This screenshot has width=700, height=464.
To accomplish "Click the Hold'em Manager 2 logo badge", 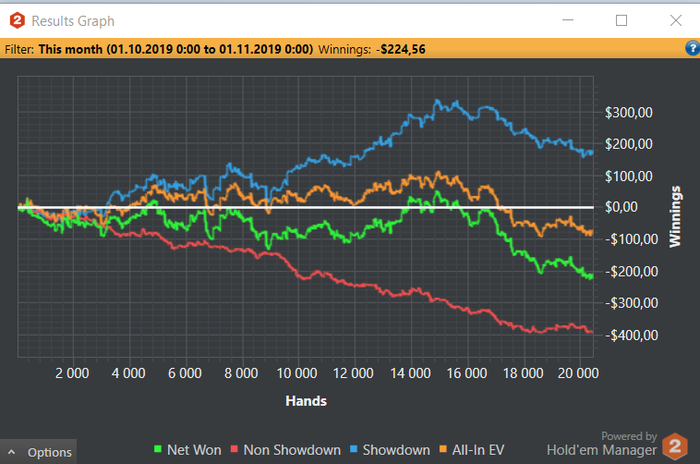I will point(675,446).
